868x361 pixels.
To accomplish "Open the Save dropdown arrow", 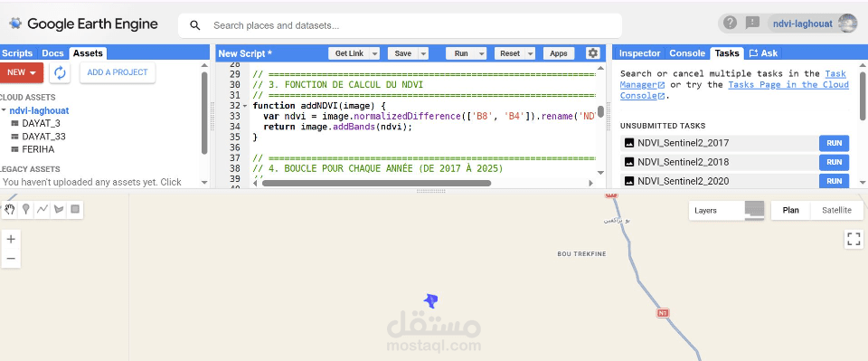I will pos(423,53).
